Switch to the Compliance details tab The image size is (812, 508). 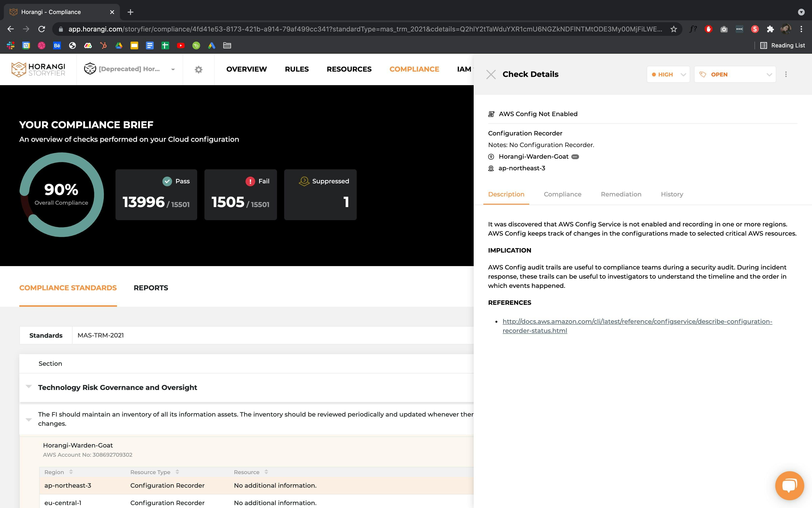562,194
